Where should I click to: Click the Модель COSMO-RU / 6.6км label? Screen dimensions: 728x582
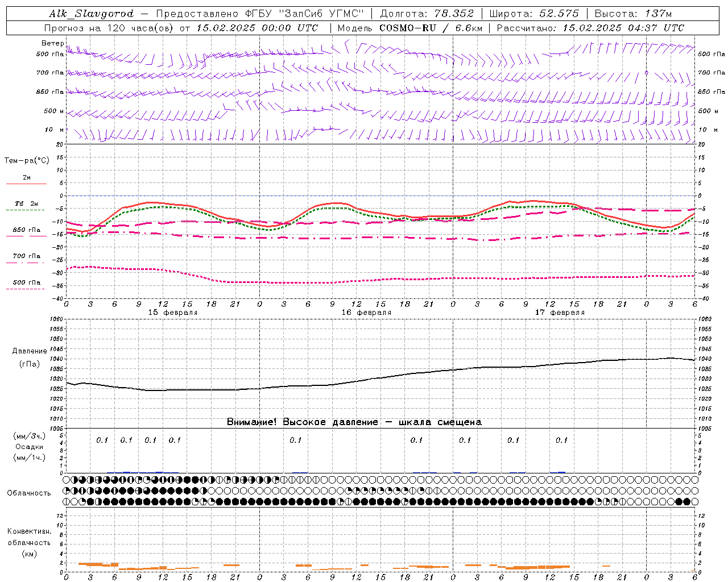coord(410,28)
